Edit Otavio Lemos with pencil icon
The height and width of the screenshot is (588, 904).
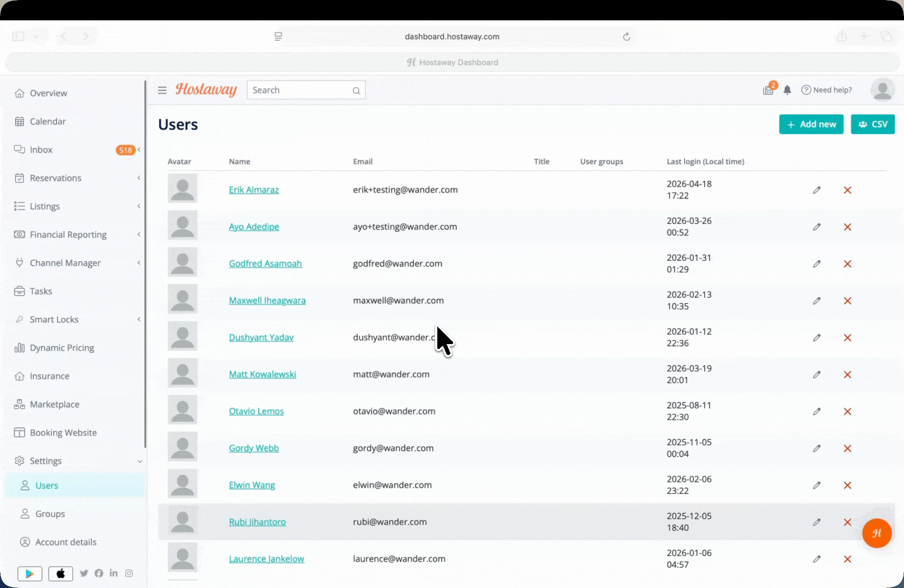[x=817, y=412]
